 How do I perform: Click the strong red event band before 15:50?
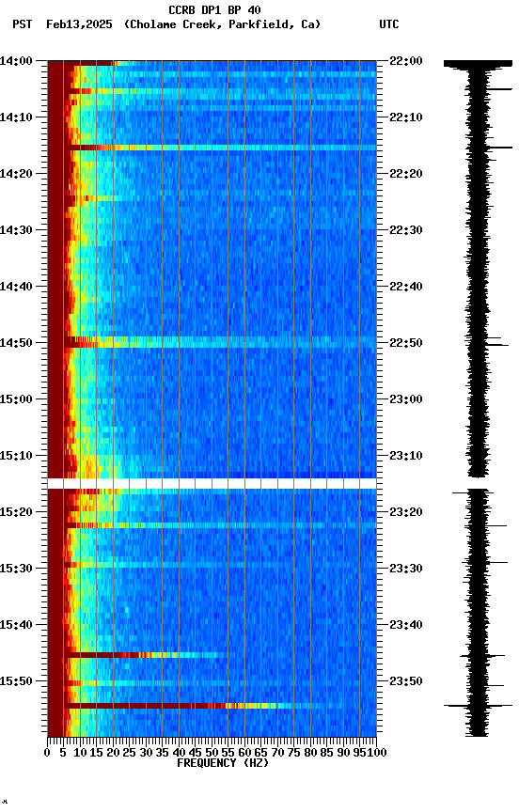click(212, 656)
